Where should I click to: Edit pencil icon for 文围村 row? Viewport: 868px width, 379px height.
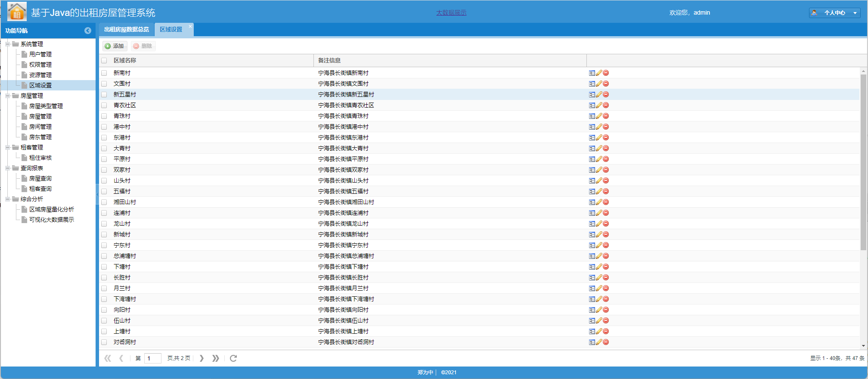pyautogui.click(x=599, y=84)
